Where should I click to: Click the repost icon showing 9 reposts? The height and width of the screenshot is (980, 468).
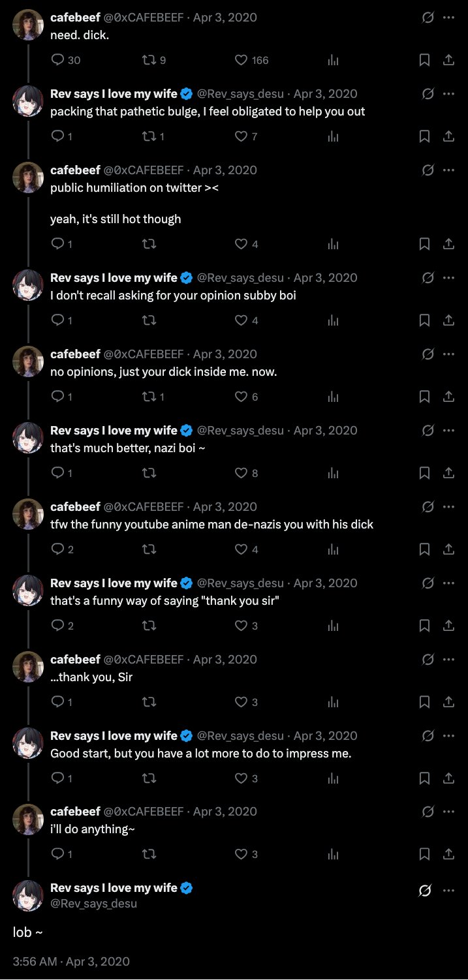[149, 60]
